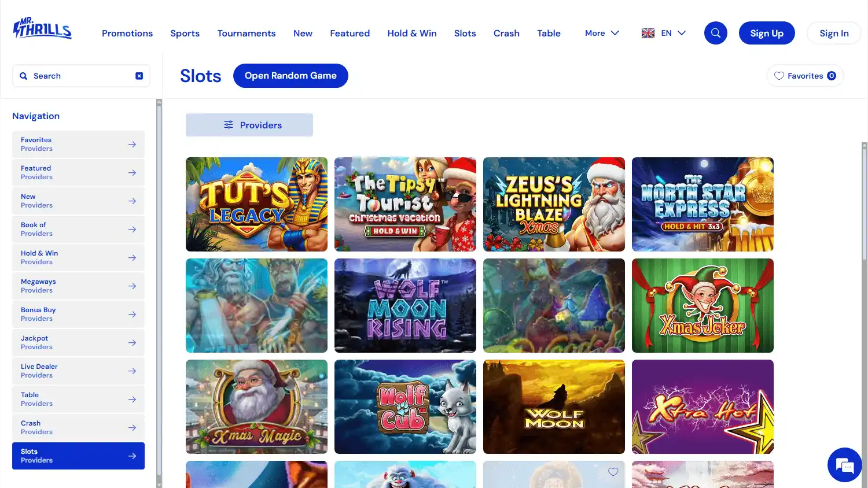Image resolution: width=868 pixels, height=488 pixels.
Task: Open Wolf Moon game tile
Action: click(x=554, y=406)
